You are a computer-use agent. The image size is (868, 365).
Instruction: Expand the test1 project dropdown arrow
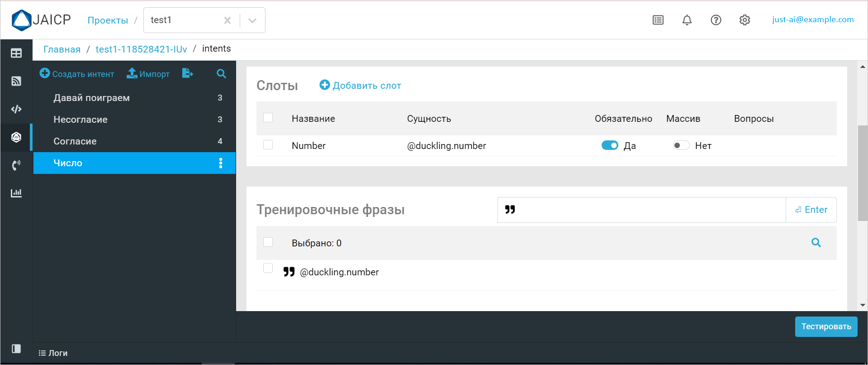point(252,20)
